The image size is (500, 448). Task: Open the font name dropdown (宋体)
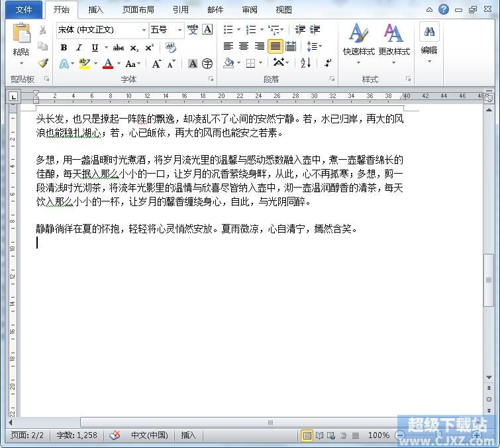[144, 30]
